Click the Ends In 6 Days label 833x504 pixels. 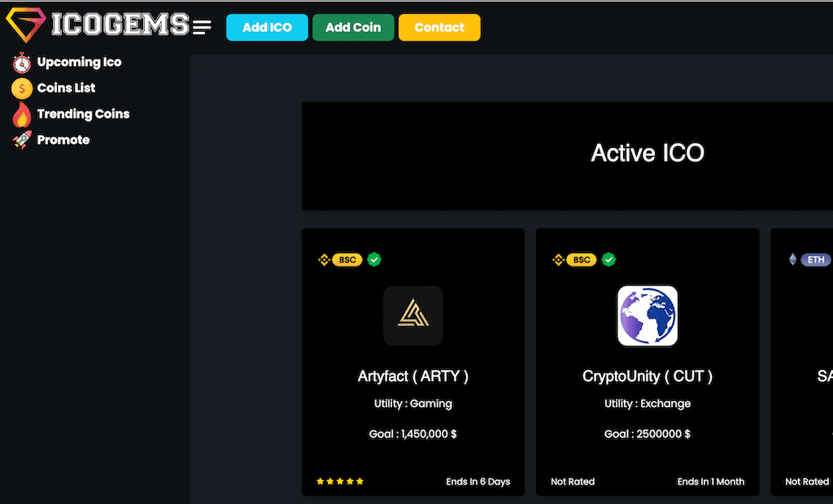point(478,482)
